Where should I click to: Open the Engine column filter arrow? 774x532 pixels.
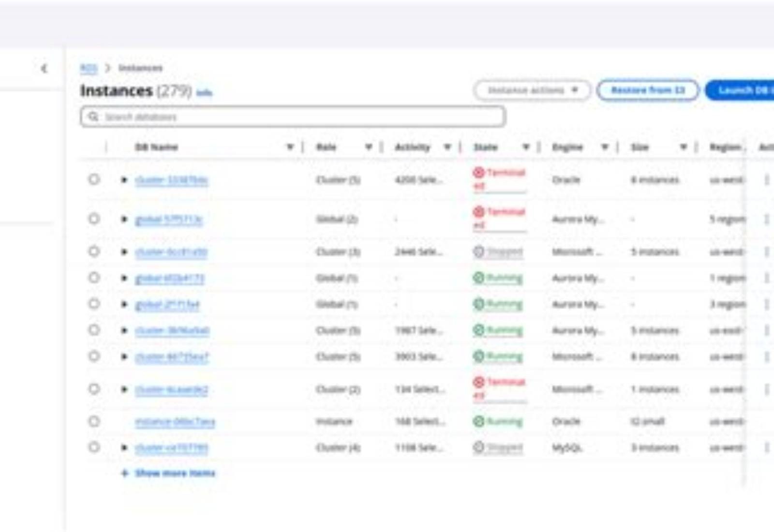pyautogui.click(x=605, y=147)
